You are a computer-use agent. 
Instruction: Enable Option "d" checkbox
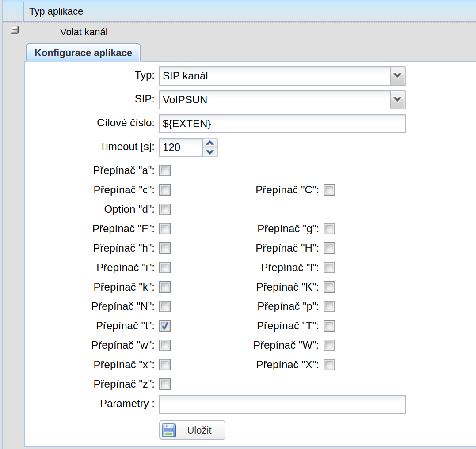[x=165, y=209]
